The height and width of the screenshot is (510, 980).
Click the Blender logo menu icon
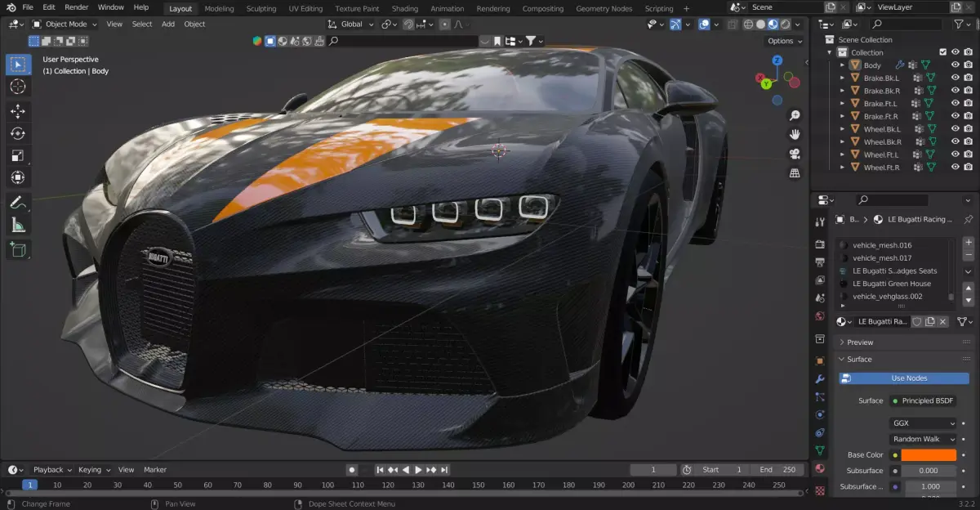(11, 7)
